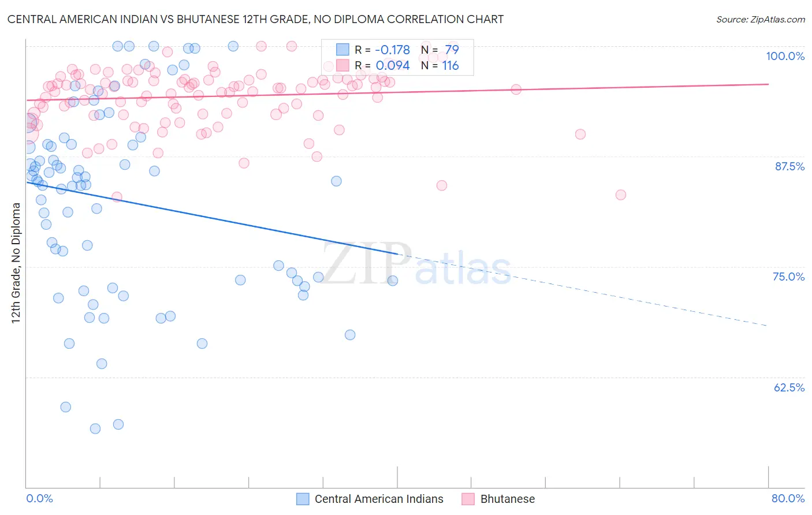This screenshot has height=515, width=812.
Task: Click the rightmost pink data point
Action: coord(621,195)
